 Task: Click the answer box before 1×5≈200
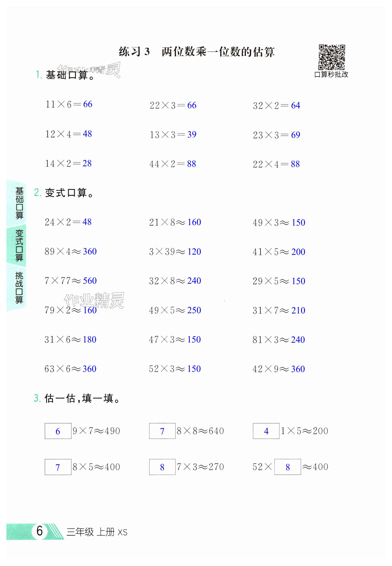266,431
